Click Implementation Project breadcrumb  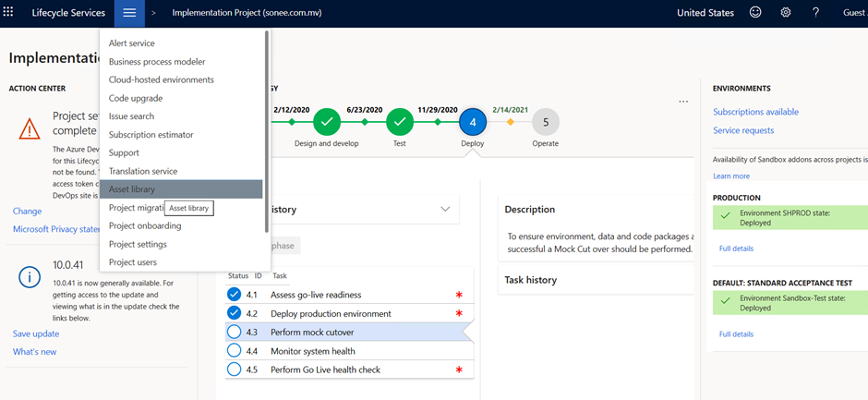(x=247, y=13)
